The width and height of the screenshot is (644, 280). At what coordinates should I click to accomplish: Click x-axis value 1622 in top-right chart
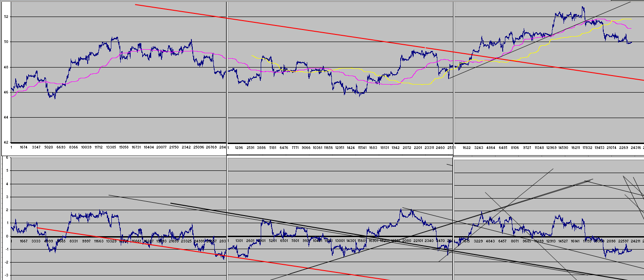[x=467, y=147]
